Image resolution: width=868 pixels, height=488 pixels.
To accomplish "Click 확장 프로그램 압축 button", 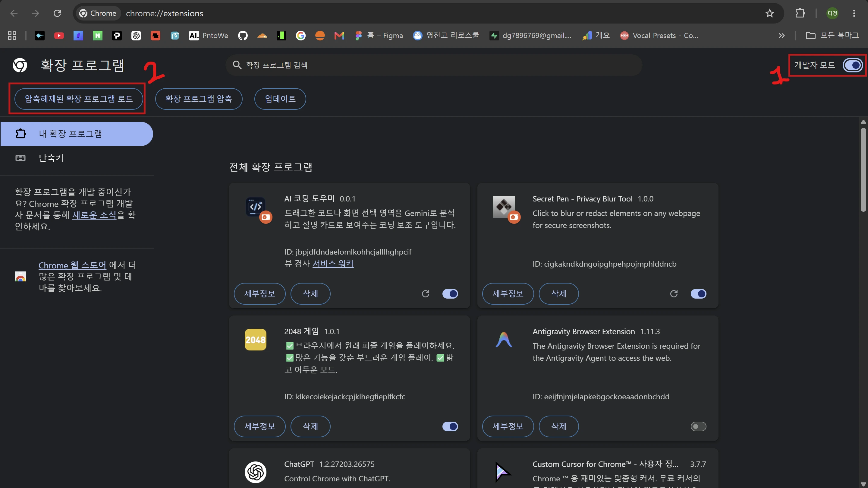I will 199,99.
